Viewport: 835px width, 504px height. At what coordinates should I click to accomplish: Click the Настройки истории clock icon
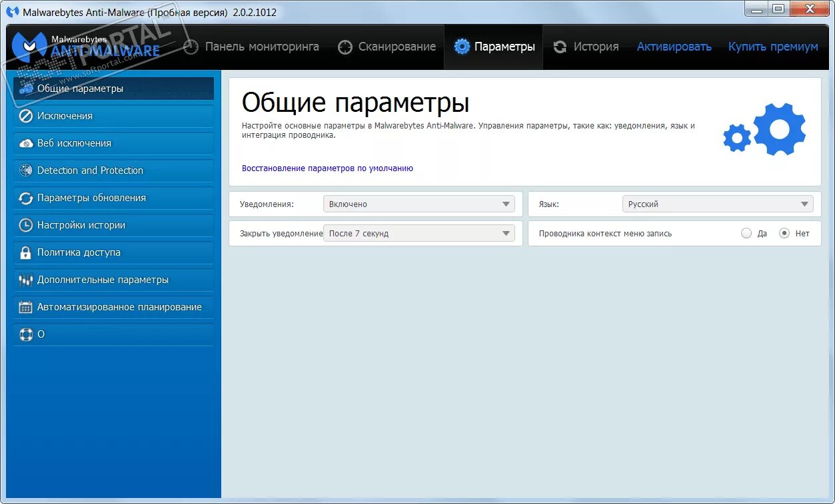(x=26, y=225)
